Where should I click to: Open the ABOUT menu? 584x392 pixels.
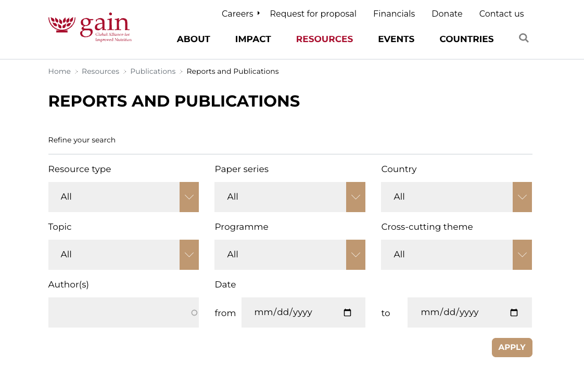tap(193, 39)
